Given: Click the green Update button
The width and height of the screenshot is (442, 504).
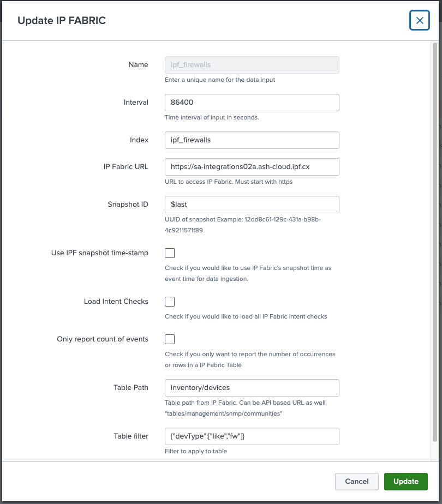Looking at the screenshot, I should click(x=405, y=481).
